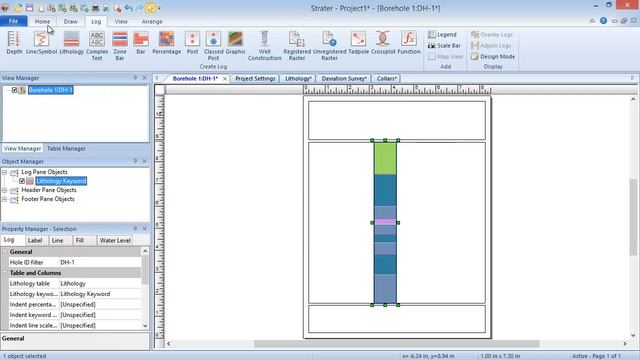Click the green lithology block in the log
The width and height of the screenshot is (640, 360).
pos(385,159)
